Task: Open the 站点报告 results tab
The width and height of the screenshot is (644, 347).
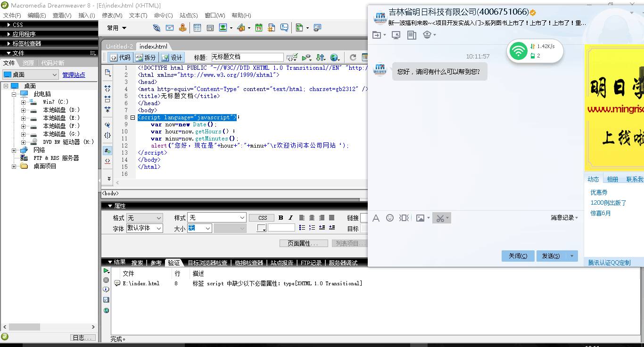Action: (x=282, y=263)
